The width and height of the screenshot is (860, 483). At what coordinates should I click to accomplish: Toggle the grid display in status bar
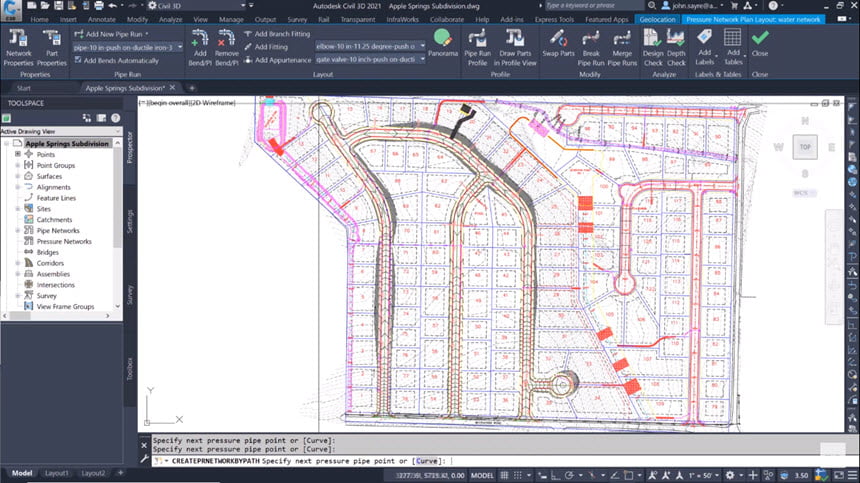(x=504, y=475)
